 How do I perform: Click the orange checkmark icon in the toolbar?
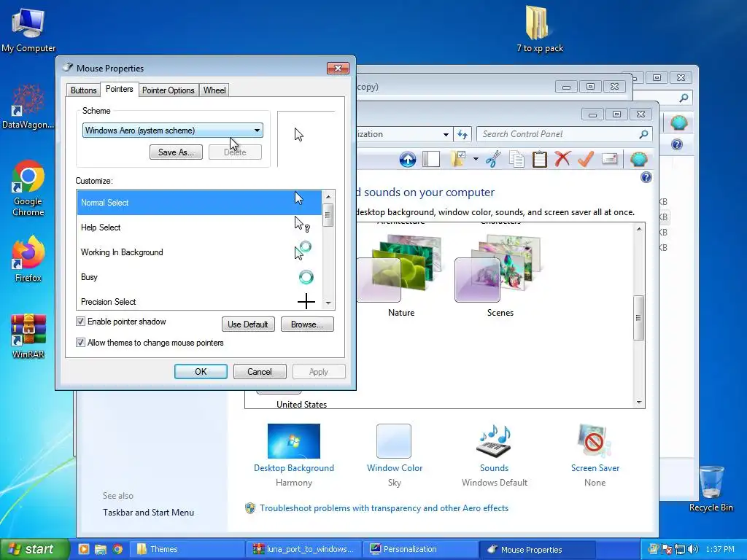point(586,158)
